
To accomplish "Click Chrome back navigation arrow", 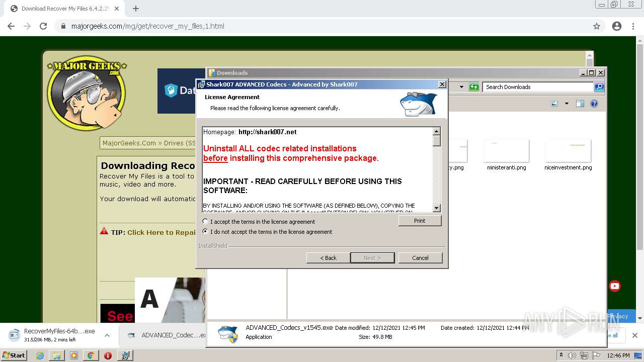I will (11, 26).
